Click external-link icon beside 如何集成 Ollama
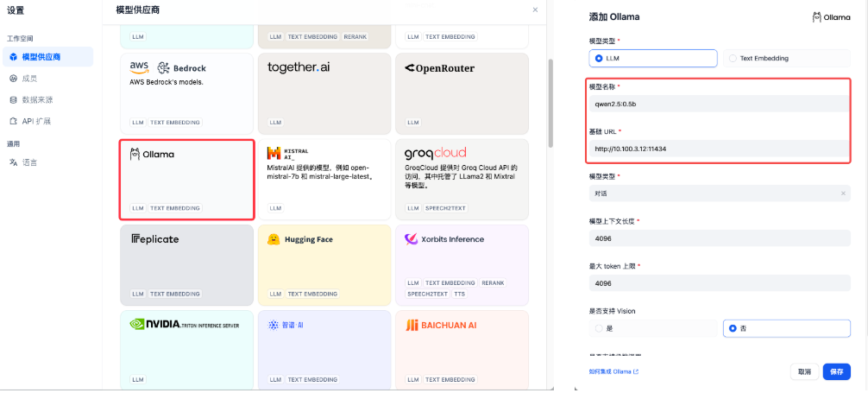This screenshot has height=393, width=868. point(636,371)
